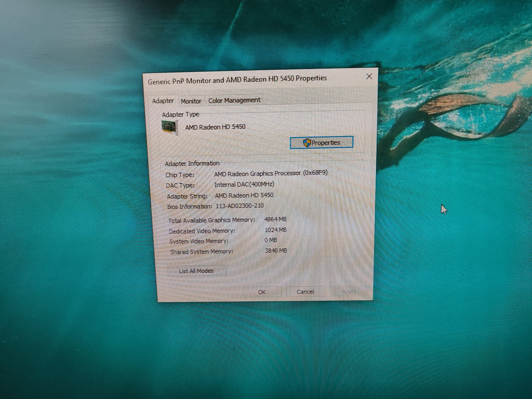Click the Cancel button

coord(305,292)
